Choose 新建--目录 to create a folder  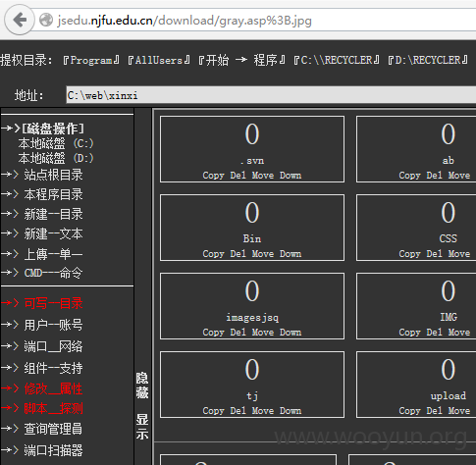click(x=53, y=214)
